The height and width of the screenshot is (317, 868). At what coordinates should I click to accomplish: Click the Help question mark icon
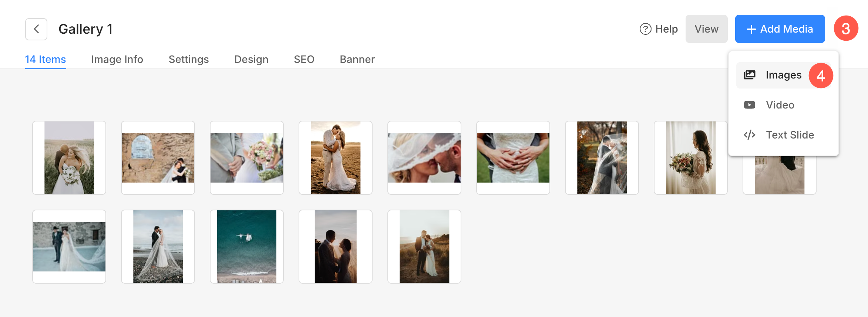click(x=645, y=29)
